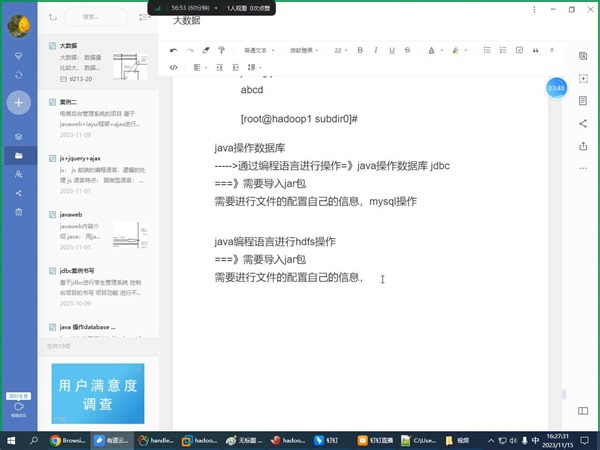600x450 pixels.
Task: Share the note via the right sidebar share icon
Action: point(583,124)
